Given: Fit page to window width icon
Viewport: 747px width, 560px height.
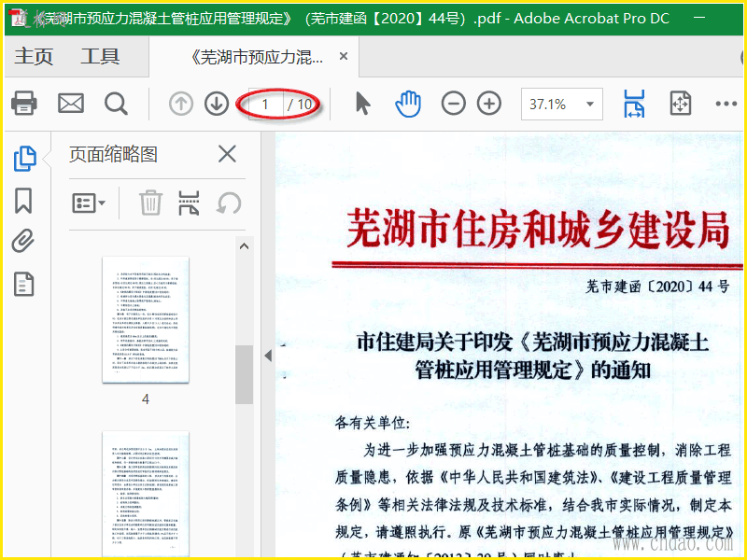Looking at the screenshot, I should pos(634,104).
